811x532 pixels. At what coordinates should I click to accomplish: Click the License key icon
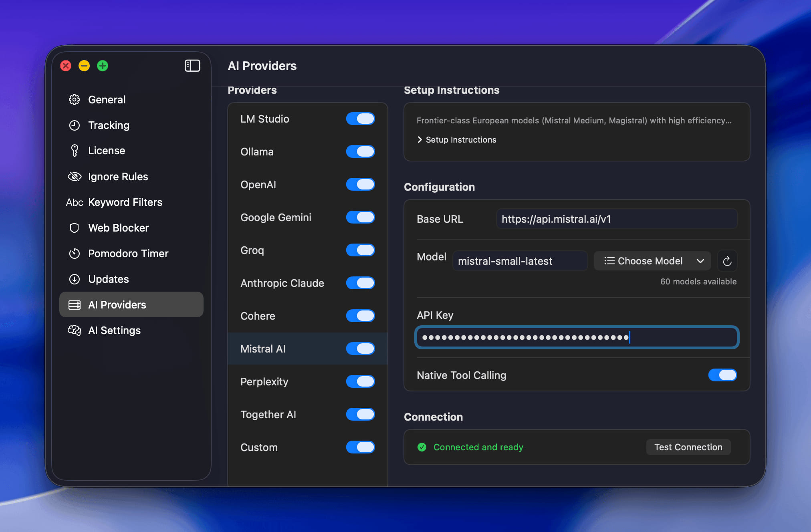coord(75,151)
